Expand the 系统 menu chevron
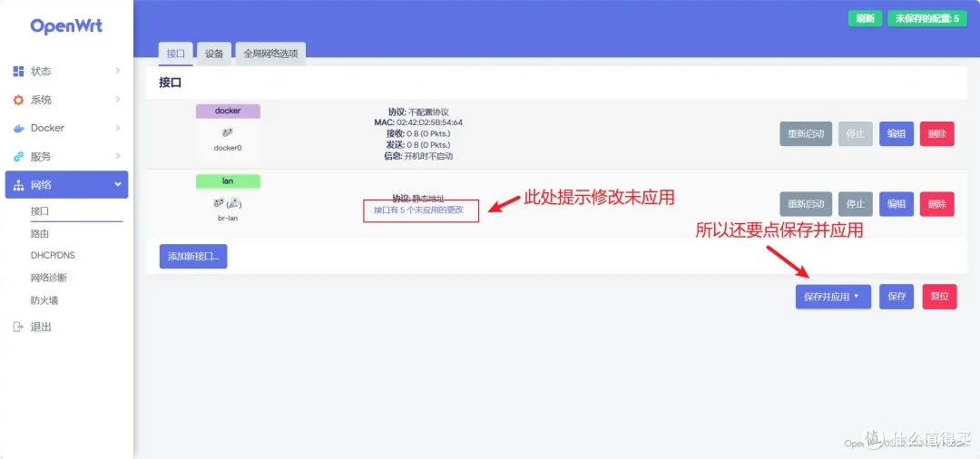Viewport: 980px width, 459px height. pyautogui.click(x=117, y=100)
